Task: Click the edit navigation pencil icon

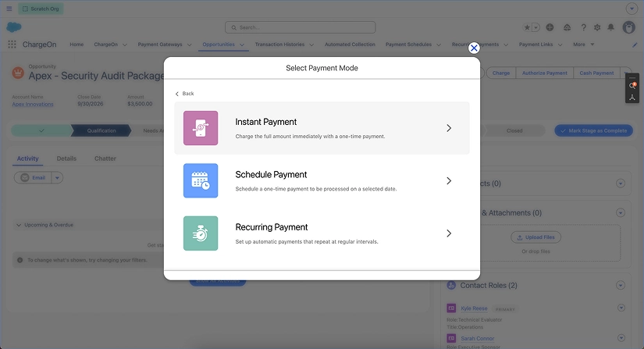Action: pyautogui.click(x=635, y=45)
